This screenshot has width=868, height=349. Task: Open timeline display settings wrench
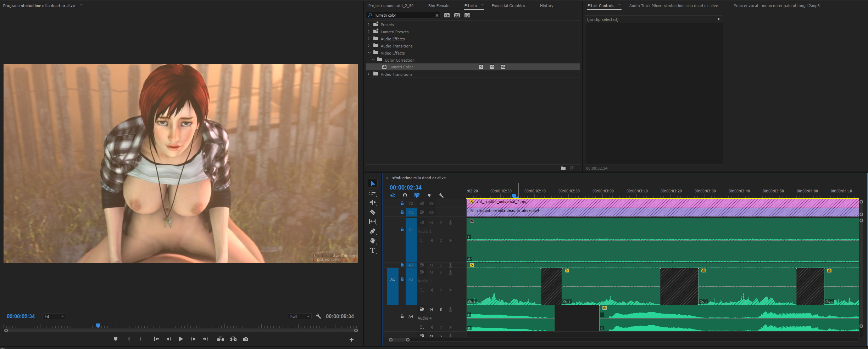[x=441, y=195]
